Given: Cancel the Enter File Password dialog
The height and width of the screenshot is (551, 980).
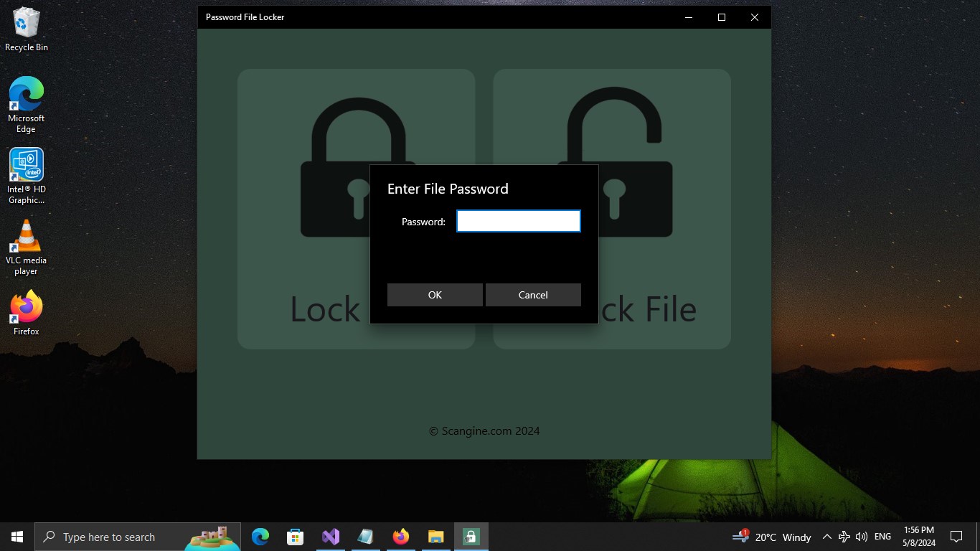Looking at the screenshot, I should click(533, 295).
